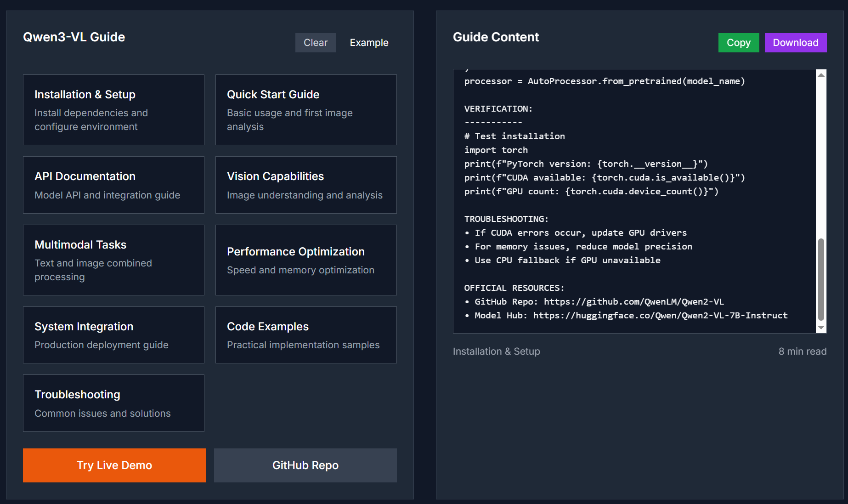Open the Installation & Setup guide card
Screen dimensions: 848x504
click(113, 110)
